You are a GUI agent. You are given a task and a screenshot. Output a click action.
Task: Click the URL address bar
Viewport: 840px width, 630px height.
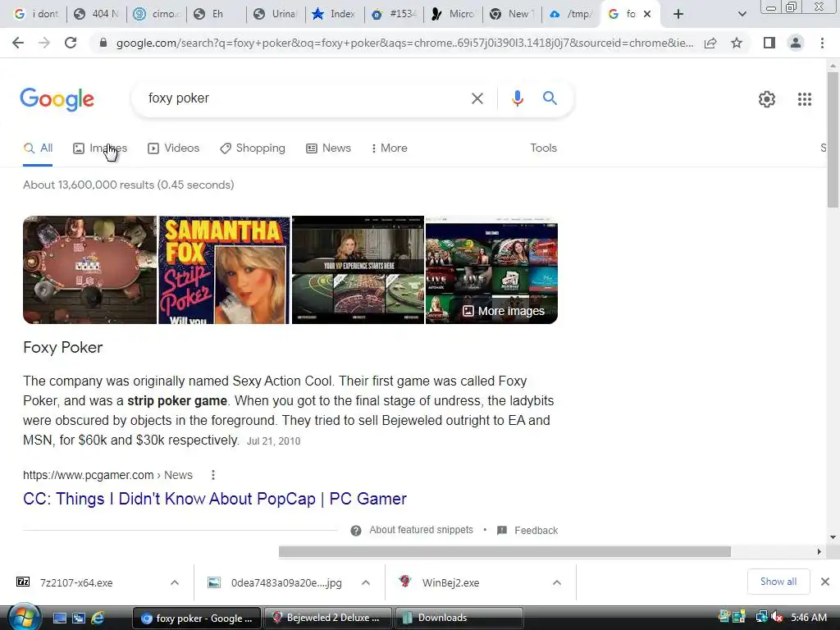point(404,43)
